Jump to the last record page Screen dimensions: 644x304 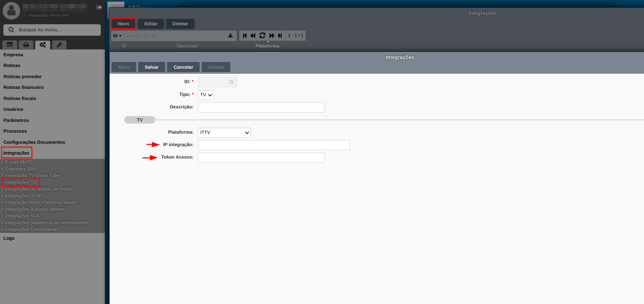tap(280, 36)
